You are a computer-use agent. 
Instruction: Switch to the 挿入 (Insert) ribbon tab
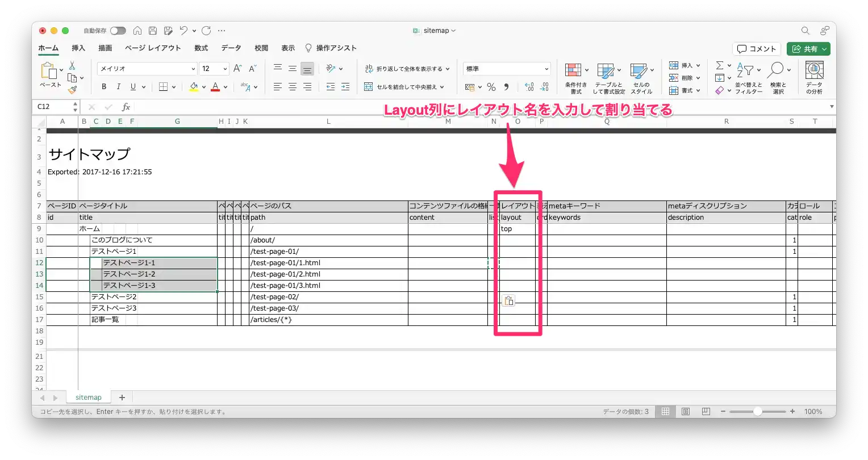coord(78,48)
